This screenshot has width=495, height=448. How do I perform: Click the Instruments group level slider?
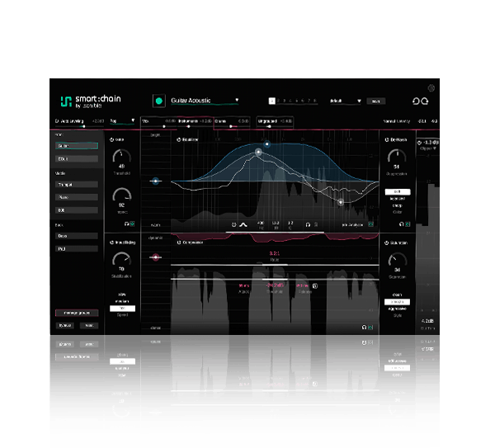[188, 126]
